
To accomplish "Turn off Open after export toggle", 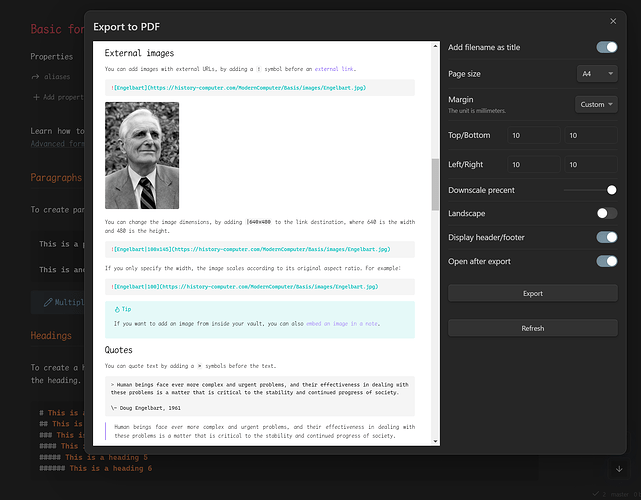I will click(606, 261).
